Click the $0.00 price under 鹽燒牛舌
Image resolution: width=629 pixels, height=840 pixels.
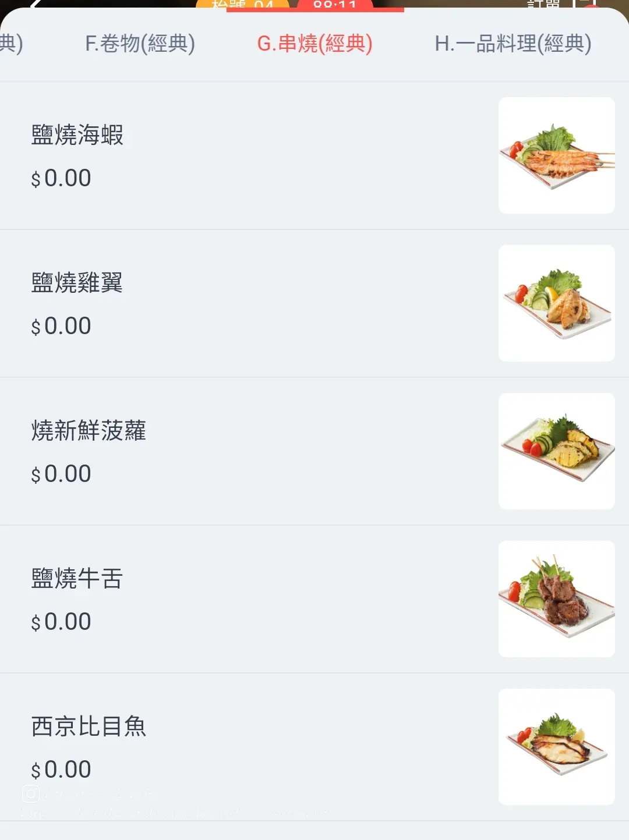coord(61,622)
